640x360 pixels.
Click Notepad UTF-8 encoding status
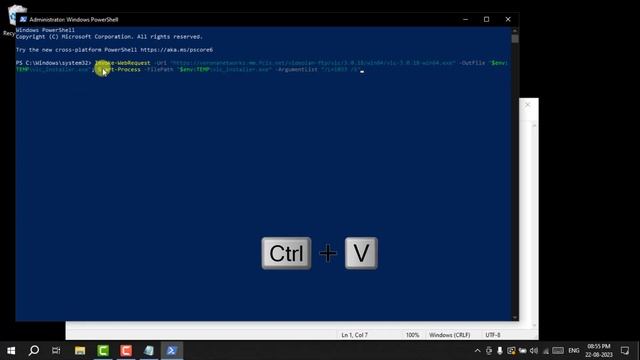pos(493,335)
